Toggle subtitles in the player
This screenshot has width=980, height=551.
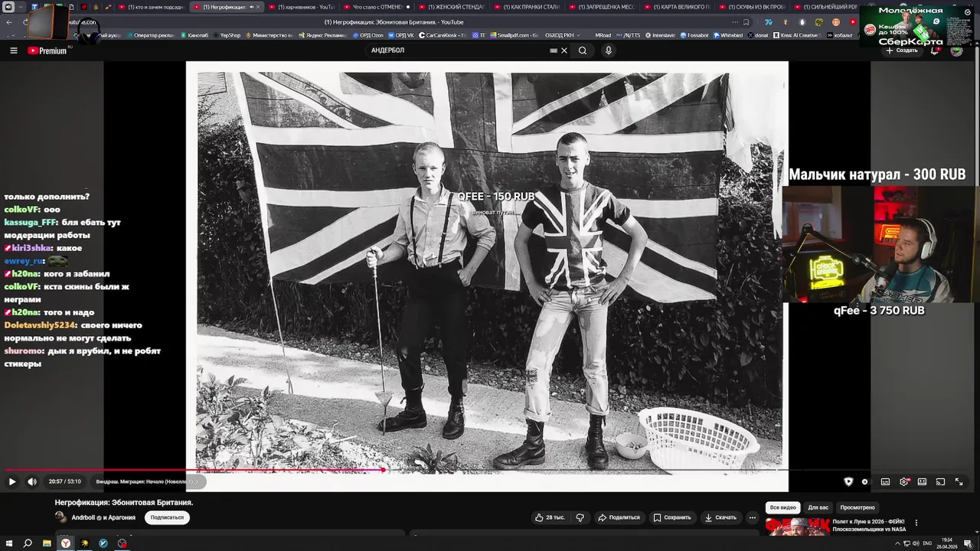[885, 481]
